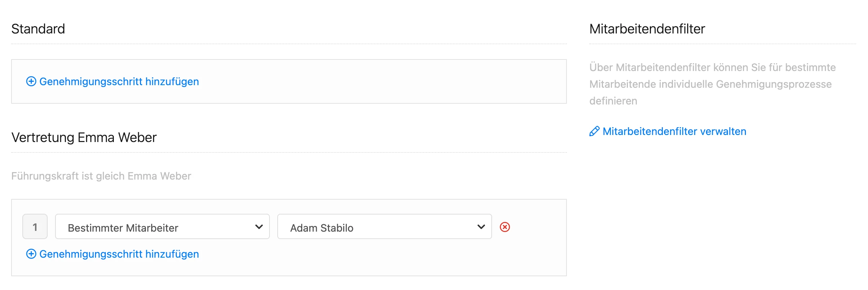Remove approval step 1 with the red X icon
This screenshot has height=290, width=868.
pos(505,227)
